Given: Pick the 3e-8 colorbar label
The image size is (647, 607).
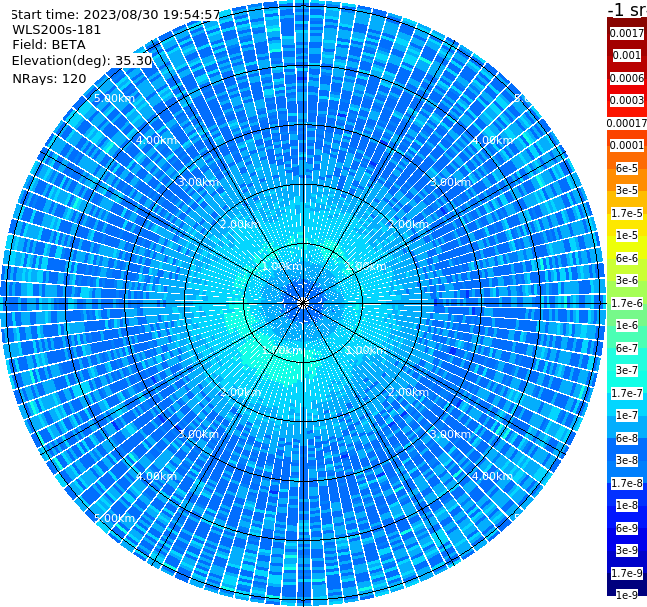Looking at the screenshot, I should [627, 460].
